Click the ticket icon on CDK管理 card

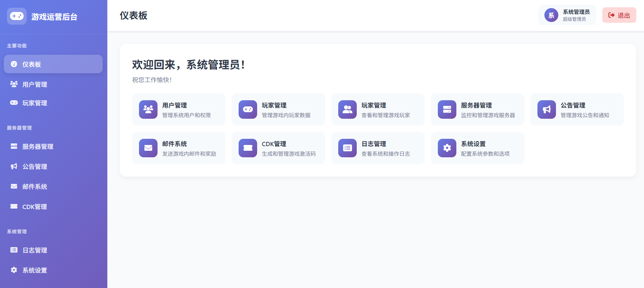click(x=248, y=148)
